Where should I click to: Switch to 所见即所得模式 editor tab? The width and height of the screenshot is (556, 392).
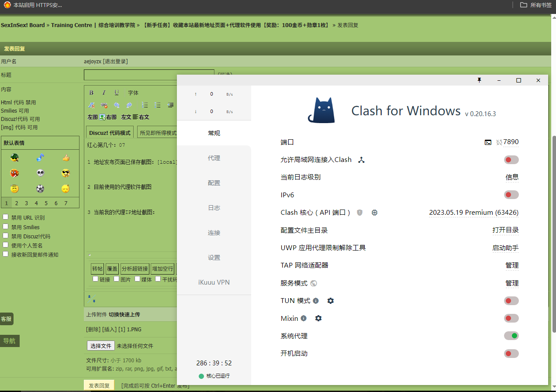[158, 133]
